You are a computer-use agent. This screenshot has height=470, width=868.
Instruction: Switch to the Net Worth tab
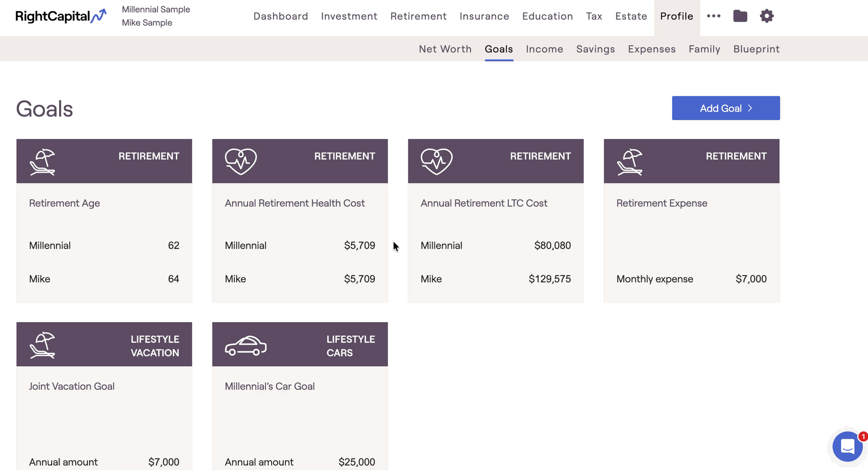445,49
